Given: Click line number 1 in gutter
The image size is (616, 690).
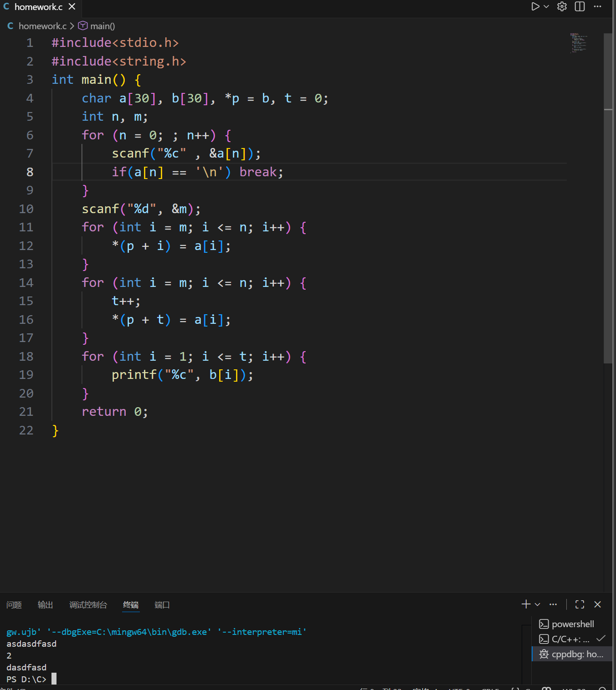Looking at the screenshot, I should coord(30,43).
